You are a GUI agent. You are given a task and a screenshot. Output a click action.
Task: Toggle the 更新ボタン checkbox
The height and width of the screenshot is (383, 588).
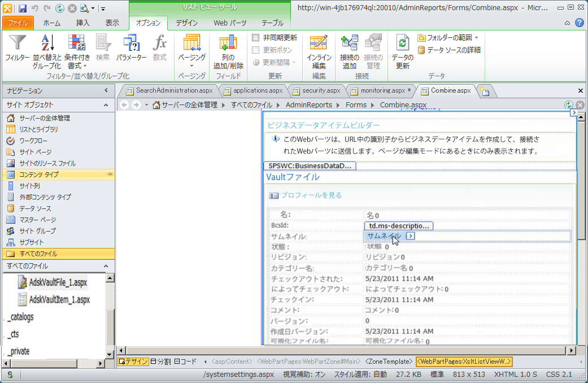pos(256,50)
